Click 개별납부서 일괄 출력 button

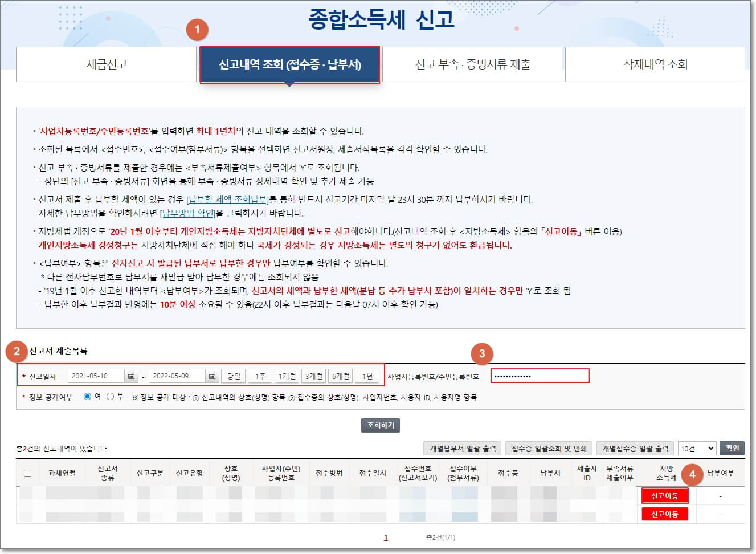(x=463, y=449)
